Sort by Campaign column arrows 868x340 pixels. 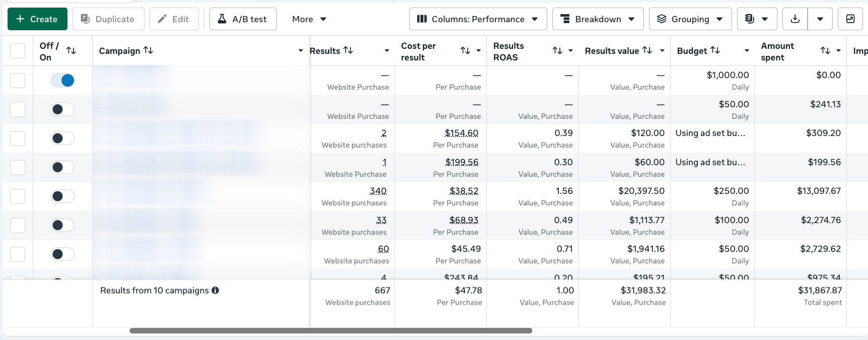click(148, 50)
